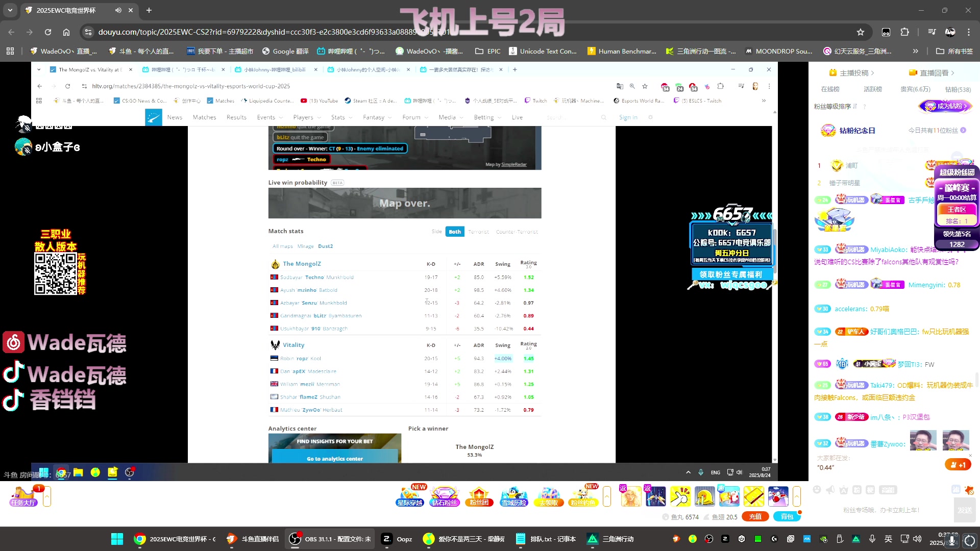This screenshot has width=980, height=551.
Task: Open the Chrome home page icon
Action: (x=66, y=32)
